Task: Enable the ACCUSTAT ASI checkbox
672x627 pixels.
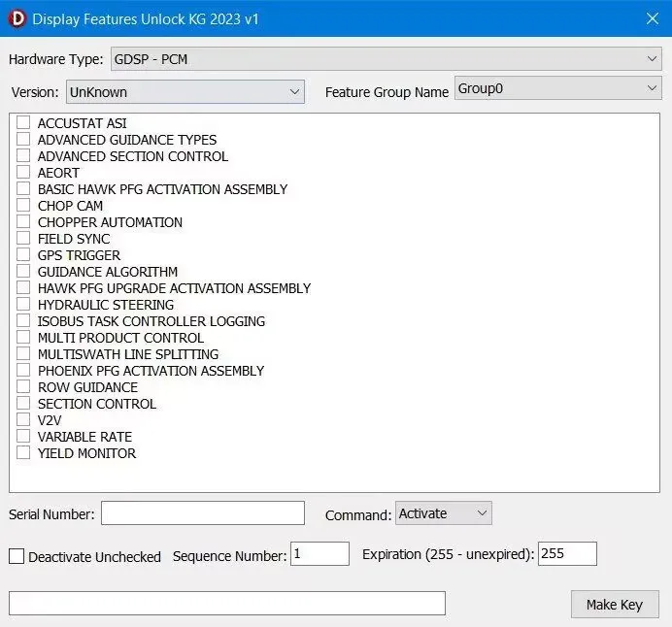Action: [x=23, y=122]
